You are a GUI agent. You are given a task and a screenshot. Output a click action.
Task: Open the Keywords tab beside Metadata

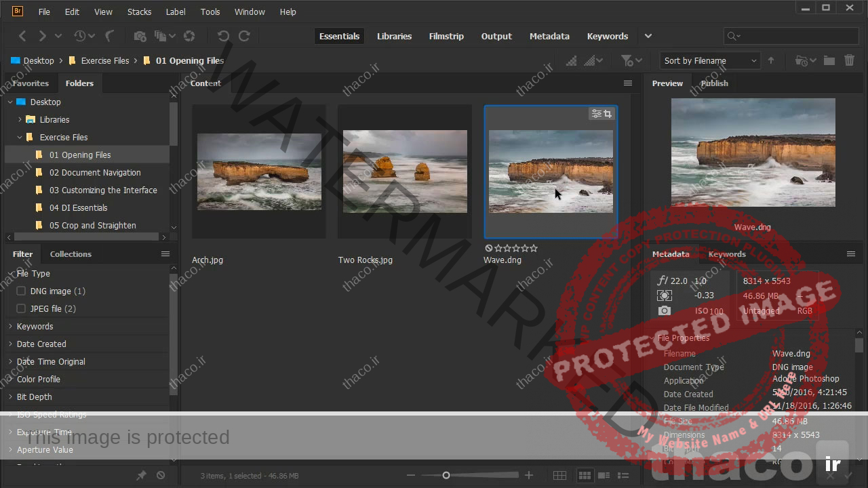tap(727, 254)
